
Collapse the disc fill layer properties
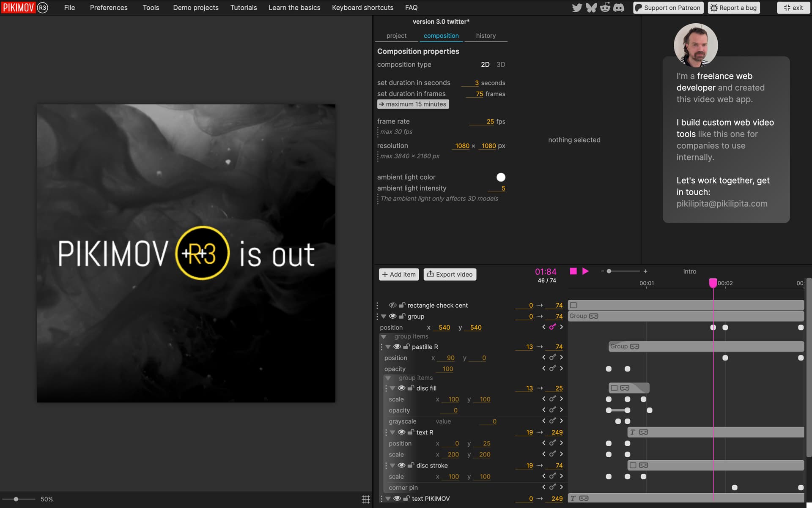(392, 388)
